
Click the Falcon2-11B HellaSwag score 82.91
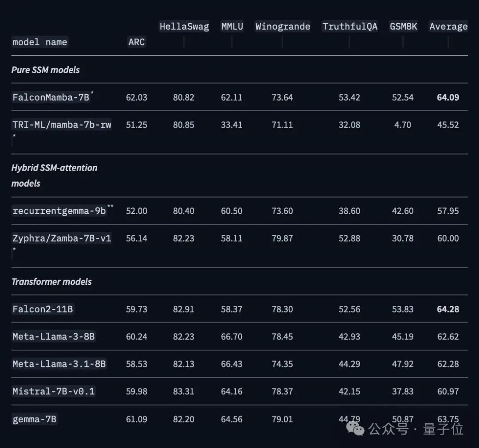pyautogui.click(x=184, y=309)
